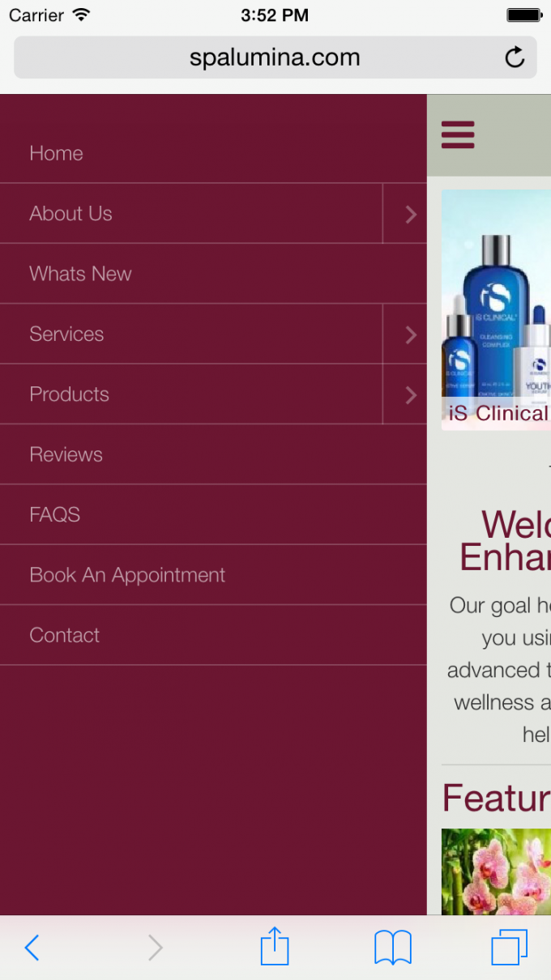Reload the page with refresh icon
The height and width of the screenshot is (980, 551).
(x=515, y=58)
